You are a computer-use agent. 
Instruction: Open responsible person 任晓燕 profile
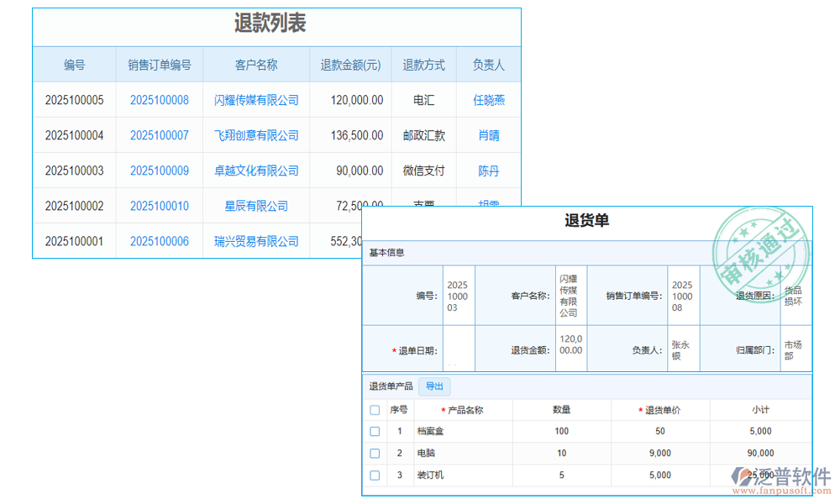489,99
